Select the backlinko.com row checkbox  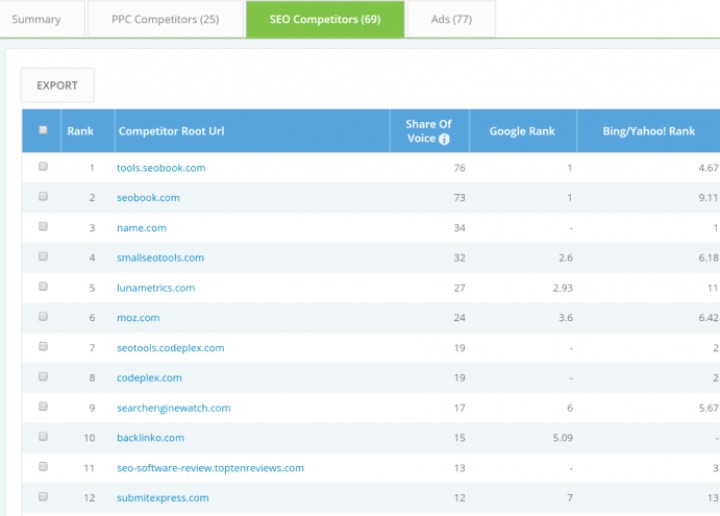pos(43,436)
